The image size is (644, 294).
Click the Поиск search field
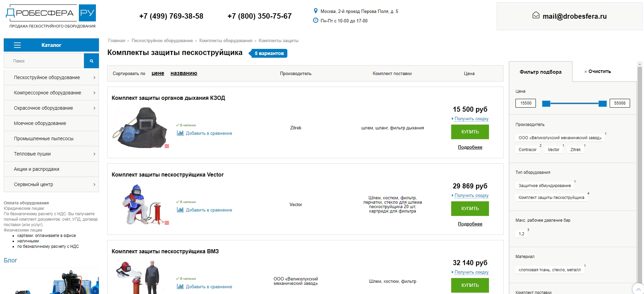pos(44,61)
